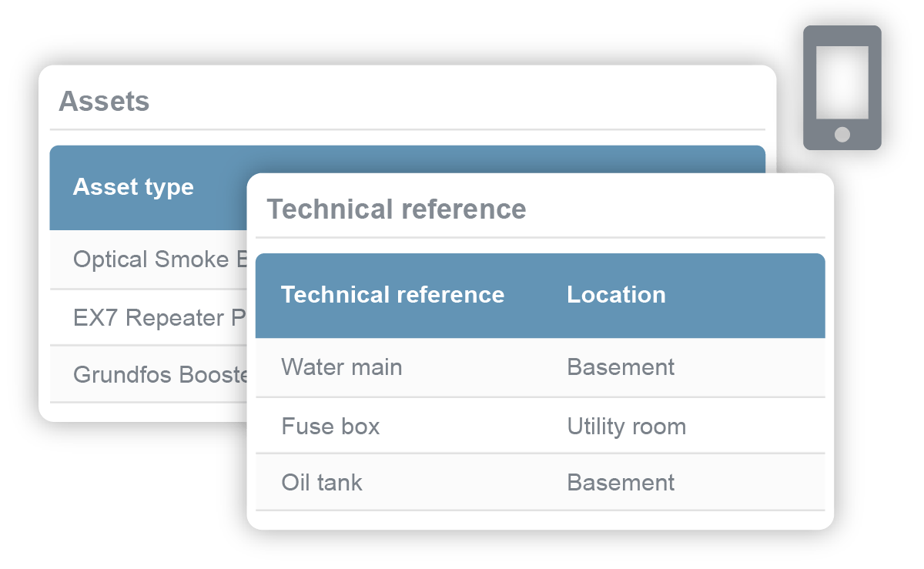Sort by the Location column
924x569 pixels.
tap(616, 294)
